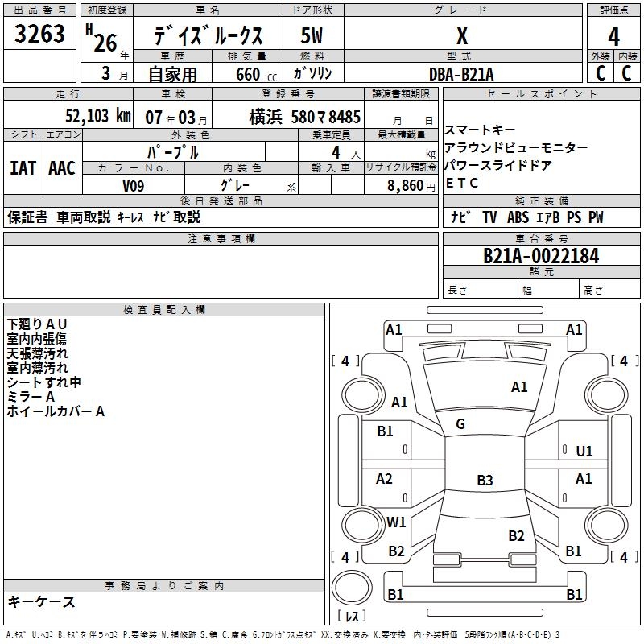This screenshot has width=644, height=644.
Task: Click sales point スマートキー
Action: pyautogui.click(x=480, y=130)
